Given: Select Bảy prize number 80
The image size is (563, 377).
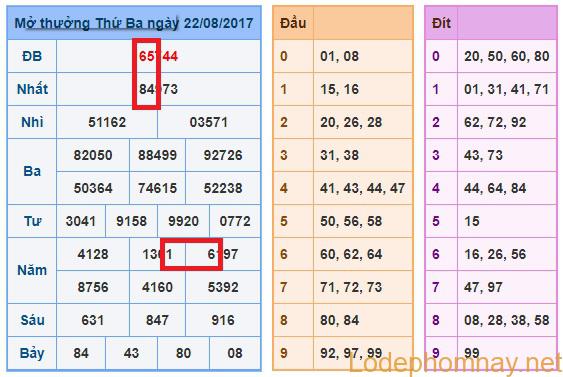Looking at the screenshot, I should (183, 353).
